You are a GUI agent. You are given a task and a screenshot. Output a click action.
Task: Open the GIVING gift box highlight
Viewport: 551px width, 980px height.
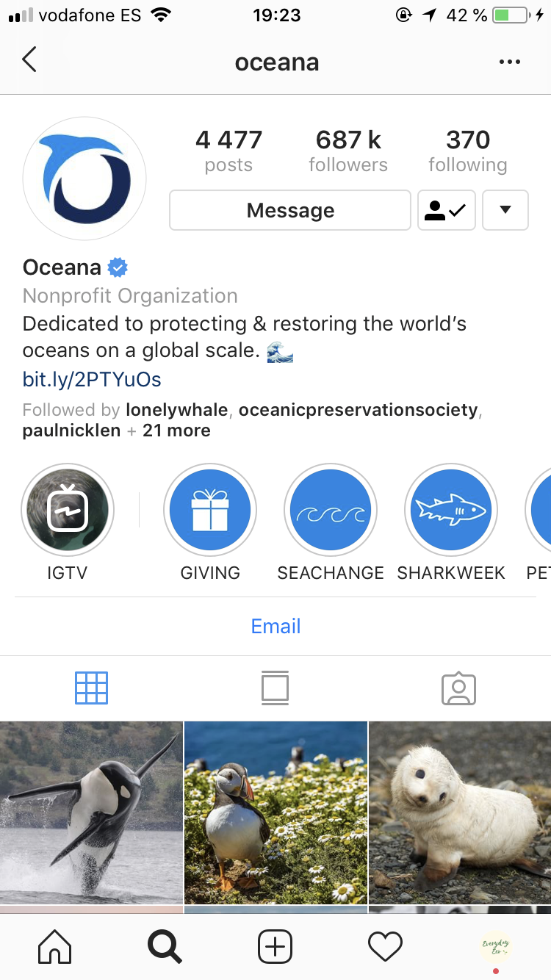coord(210,510)
